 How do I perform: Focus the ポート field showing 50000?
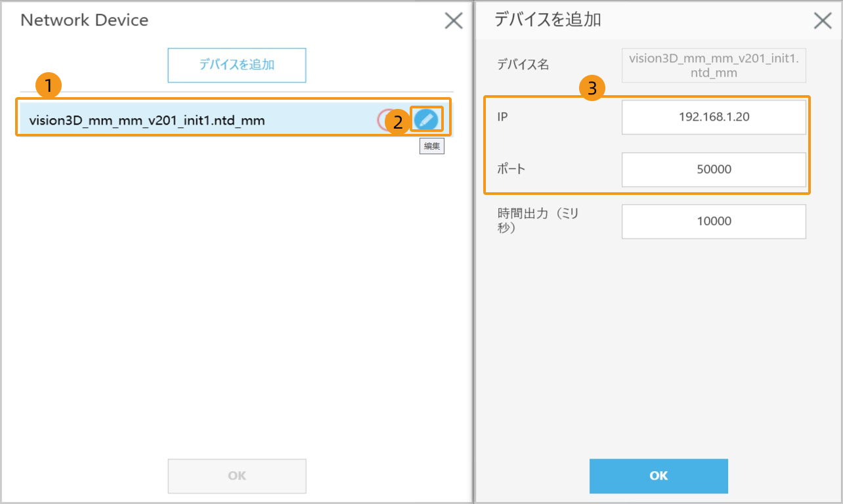pos(714,169)
